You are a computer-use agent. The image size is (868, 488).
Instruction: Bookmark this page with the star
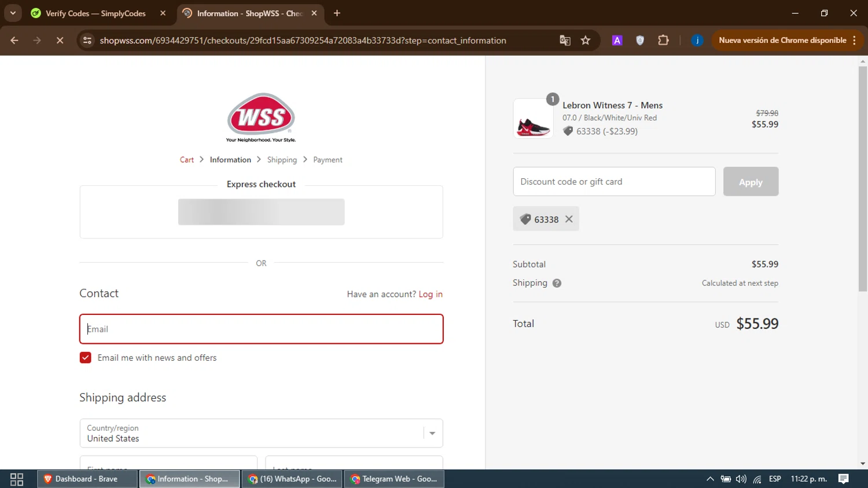[586, 41]
